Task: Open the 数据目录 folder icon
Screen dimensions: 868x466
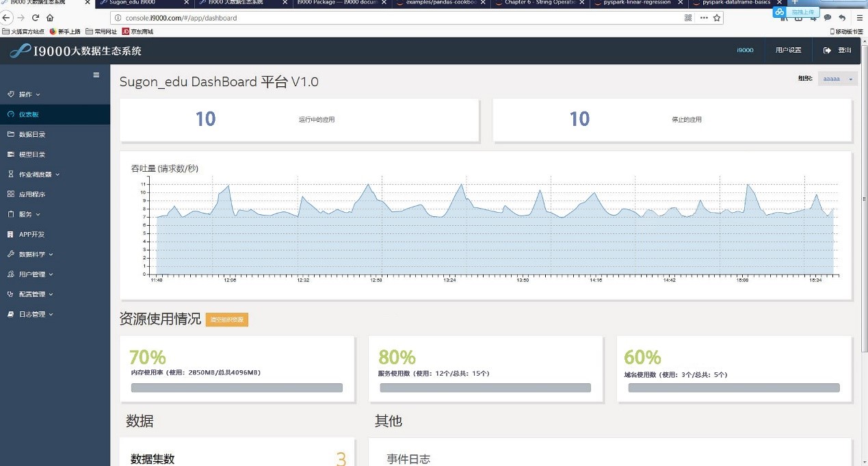Action: coord(10,134)
